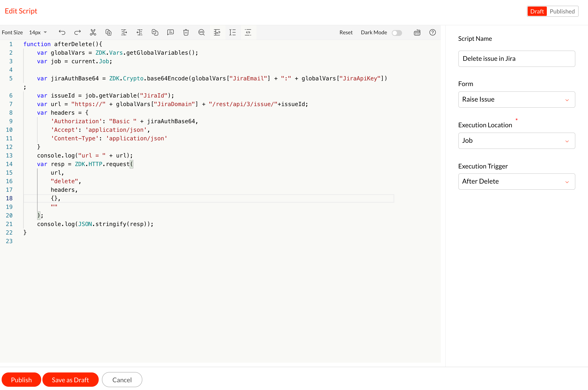Indent the selected lines

click(x=124, y=32)
